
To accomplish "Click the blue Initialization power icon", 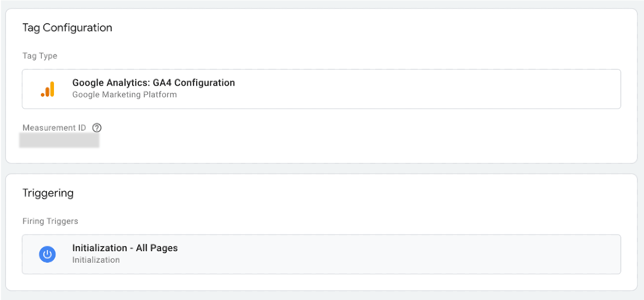I will 47,254.
